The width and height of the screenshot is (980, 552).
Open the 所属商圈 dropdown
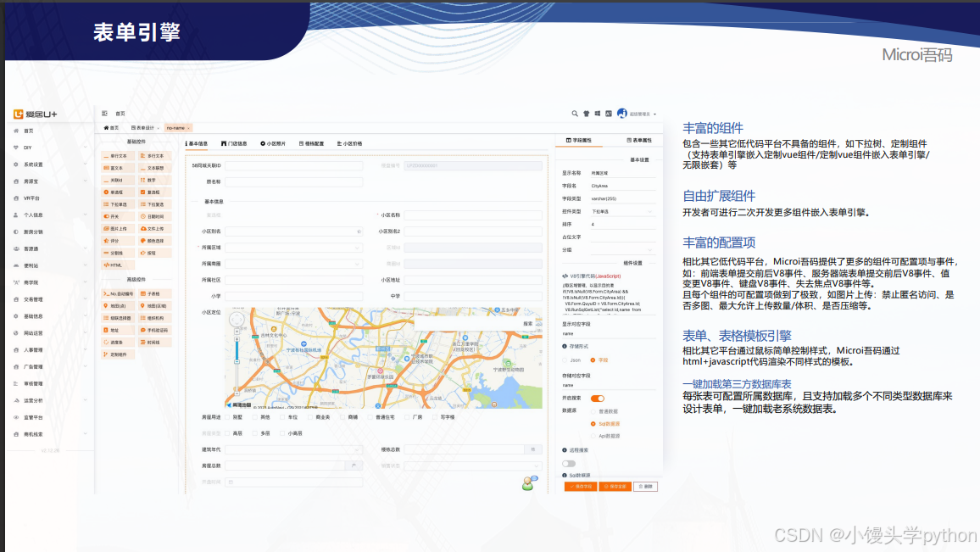click(x=294, y=264)
